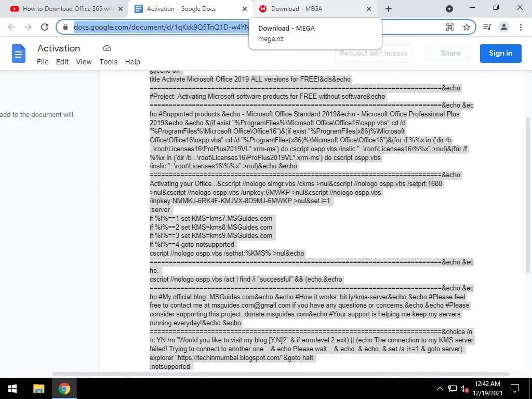532x399 pixels.
Task: Close the Download MEGA tab
Action: point(369,9)
